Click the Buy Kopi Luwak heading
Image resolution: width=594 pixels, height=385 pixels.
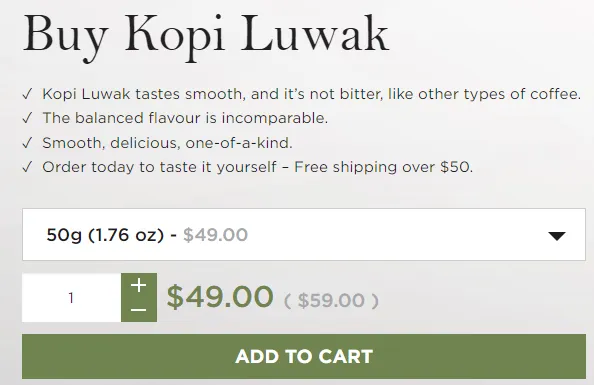(x=206, y=36)
